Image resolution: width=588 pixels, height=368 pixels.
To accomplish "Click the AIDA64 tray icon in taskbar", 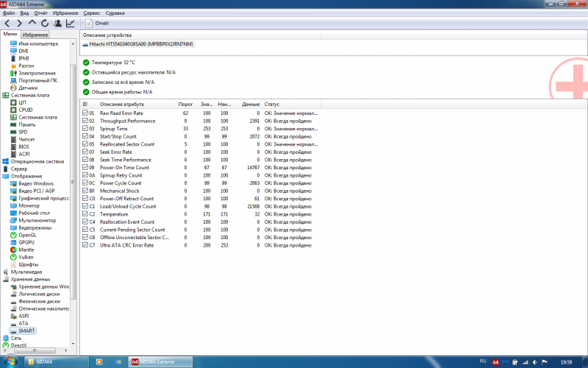I will pos(495,362).
